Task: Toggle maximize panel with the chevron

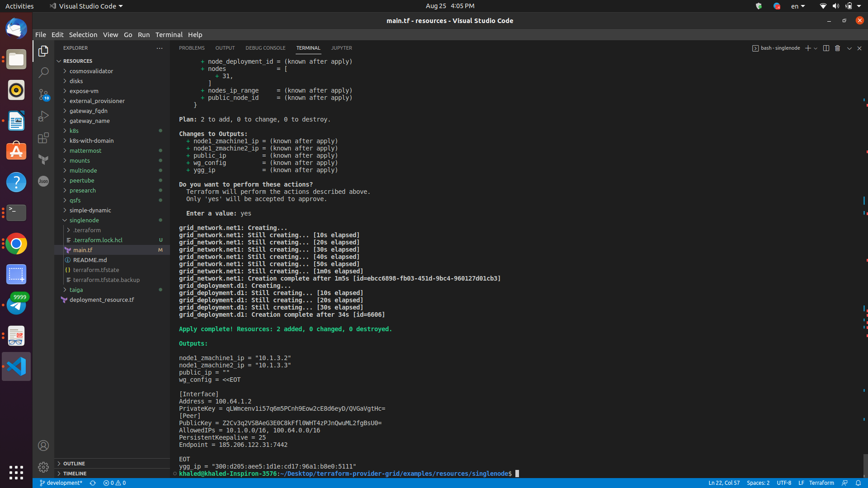Action: [x=849, y=48]
